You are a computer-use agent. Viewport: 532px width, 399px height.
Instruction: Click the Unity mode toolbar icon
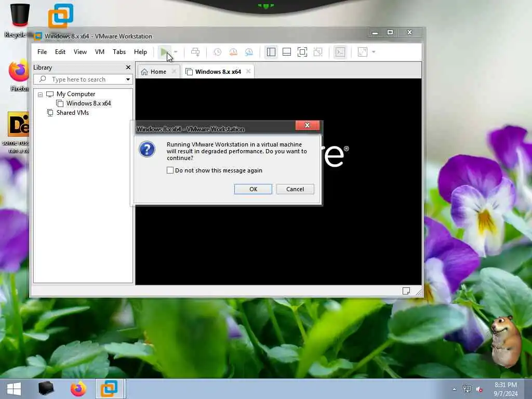pyautogui.click(x=318, y=52)
